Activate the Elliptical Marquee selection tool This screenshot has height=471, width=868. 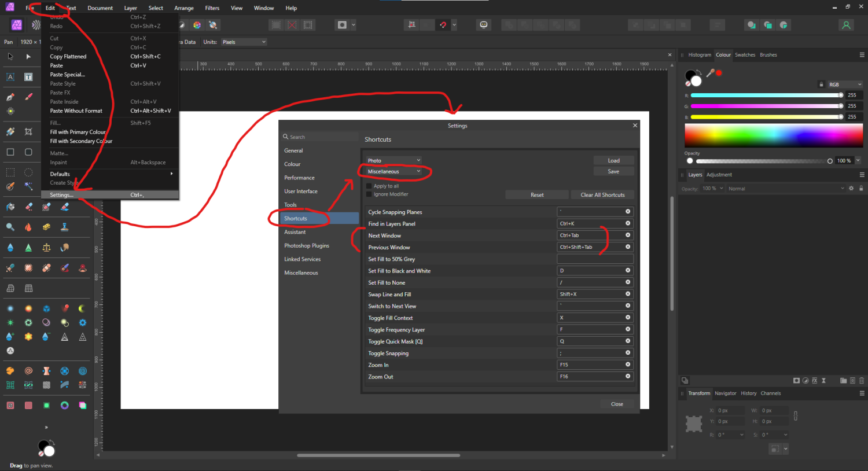coord(28,172)
